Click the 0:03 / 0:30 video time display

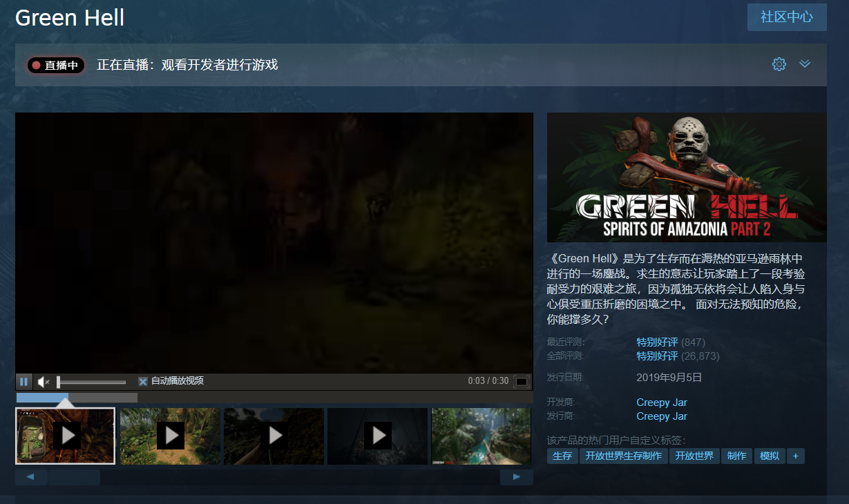point(488,381)
